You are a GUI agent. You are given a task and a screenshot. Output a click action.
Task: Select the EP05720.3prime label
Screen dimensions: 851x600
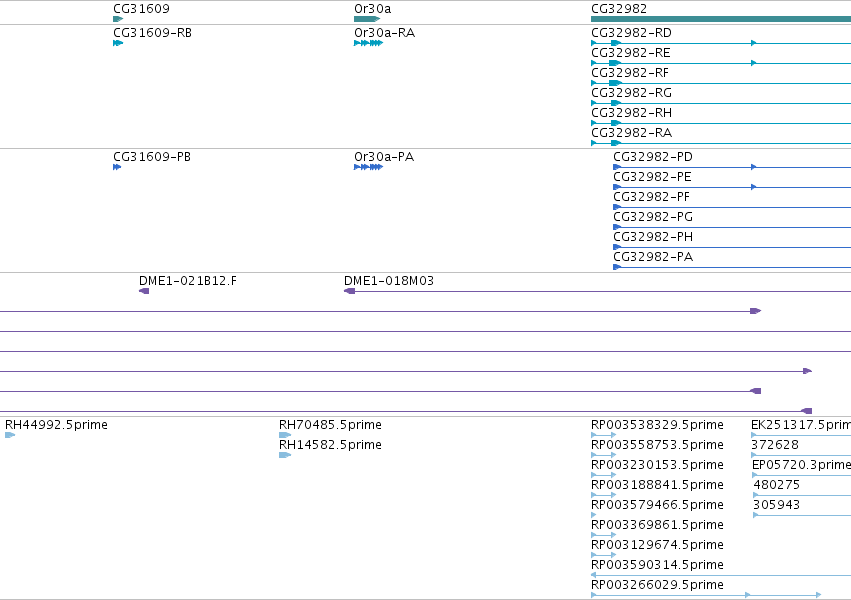[x=801, y=465]
